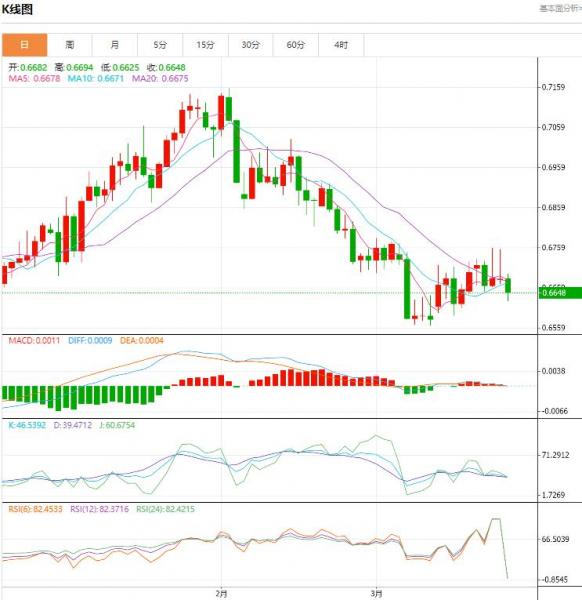The height and width of the screenshot is (600, 582).
Task: Select the 60分 timeframe tab
Action: [x=296, y=45]
